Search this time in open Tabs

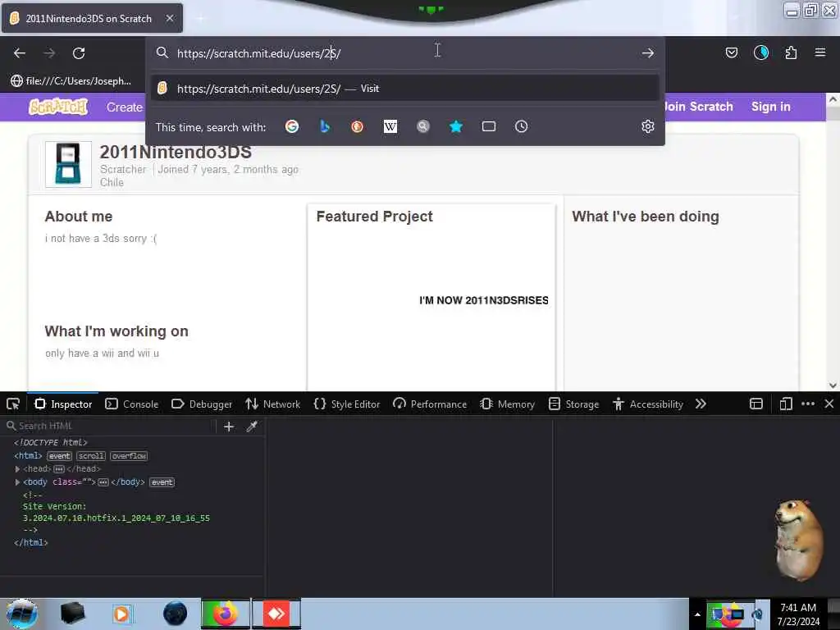tap(489, 126)
